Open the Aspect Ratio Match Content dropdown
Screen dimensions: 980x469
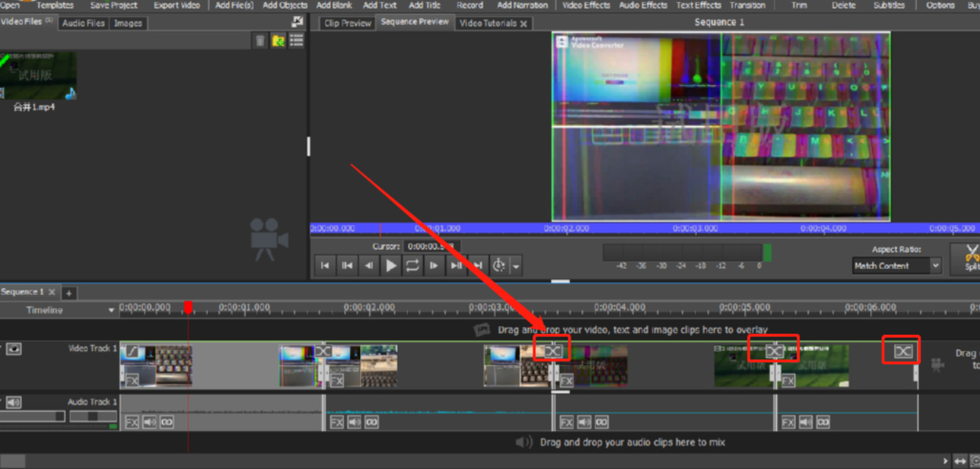click(896, 266)
